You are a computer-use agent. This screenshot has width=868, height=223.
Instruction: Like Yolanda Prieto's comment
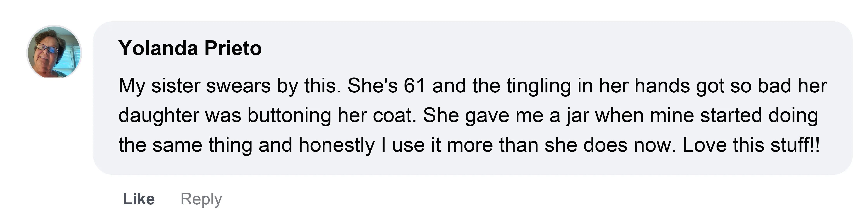(139, 199)
